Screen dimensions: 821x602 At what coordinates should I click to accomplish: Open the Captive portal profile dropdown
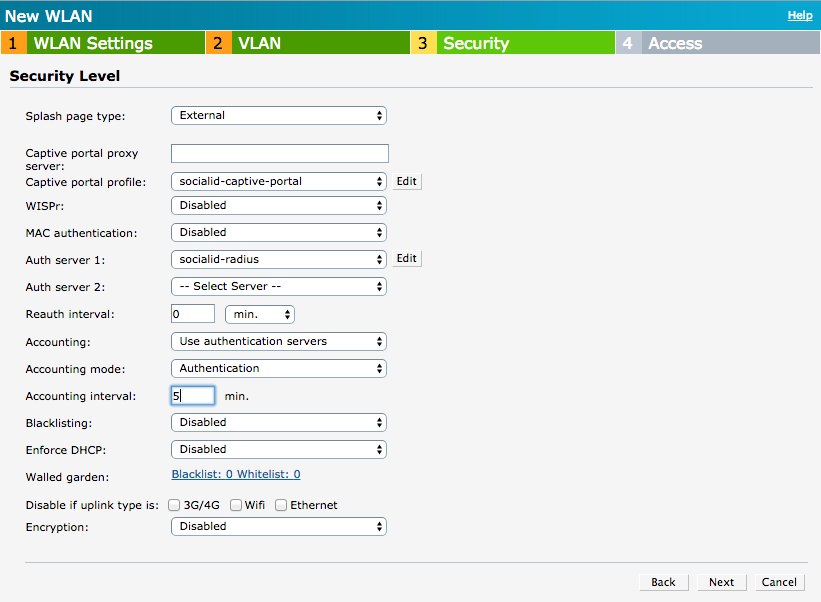click(278, 181)
